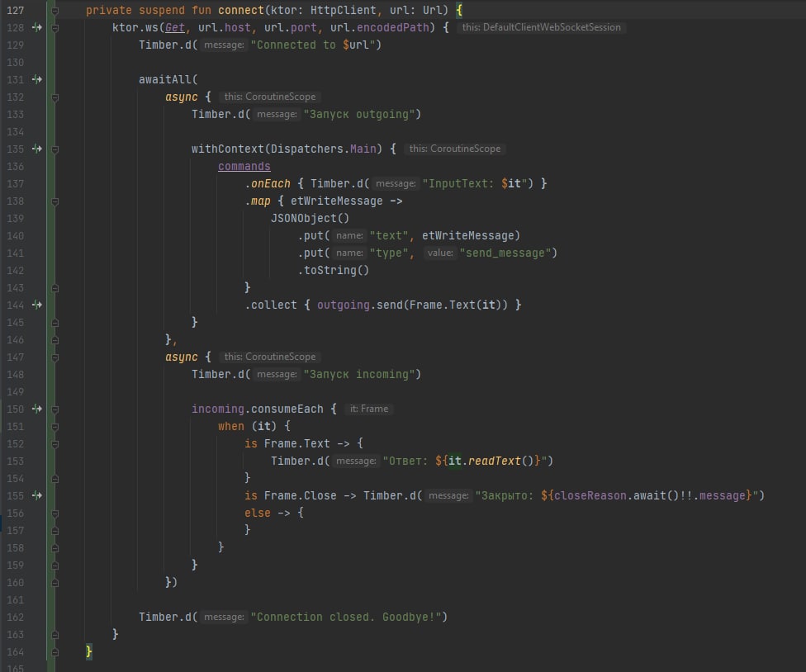
Task: Click string "send_message"
Action: (x=505, y=253)
